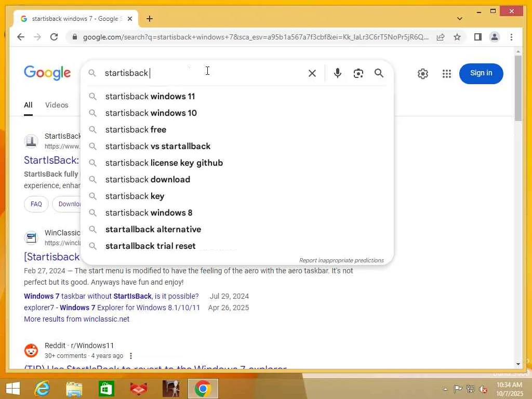This screenshot has height=399, width=532.
Task: Select suggestion startisback free
Action: point(237,129)
